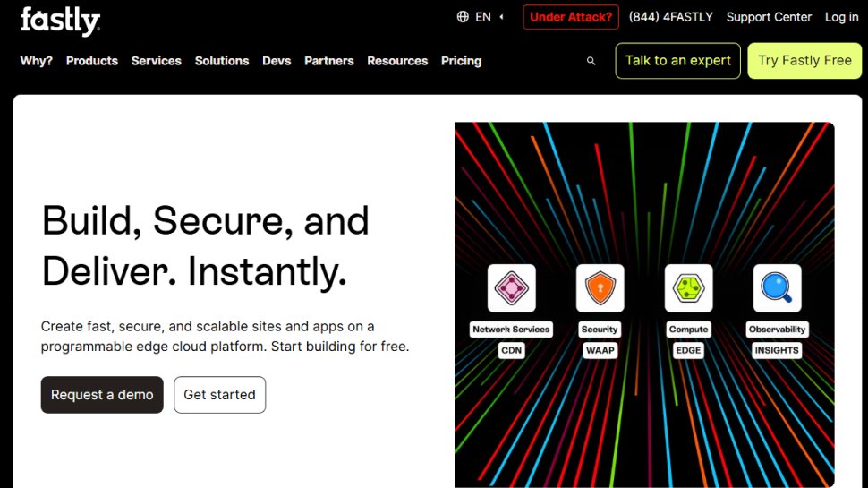The height and width of the screenshot is (488, 868).
Task: Click the Observability label
Action: pos(778,329)
